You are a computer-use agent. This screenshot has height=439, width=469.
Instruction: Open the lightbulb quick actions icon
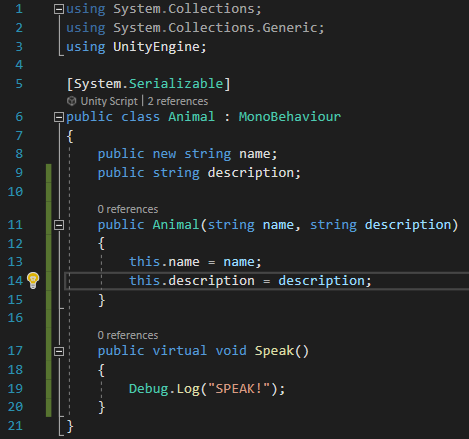click(33, 280)
